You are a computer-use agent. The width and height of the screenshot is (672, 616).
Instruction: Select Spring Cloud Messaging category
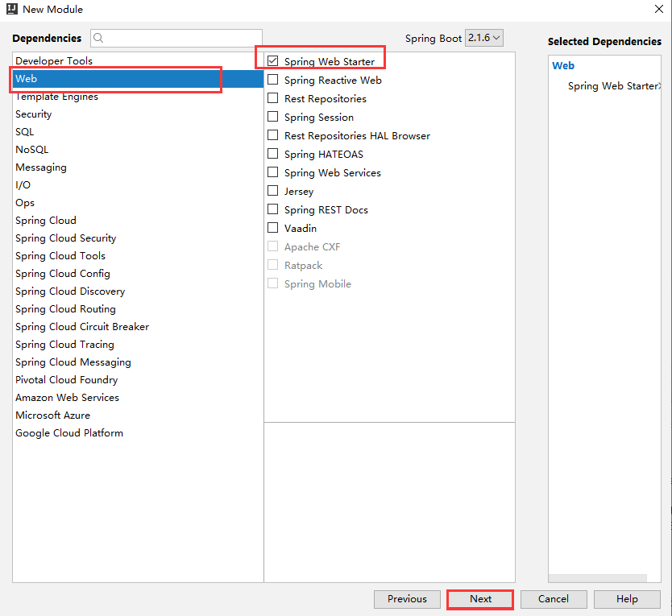click(x=138, y=362)
